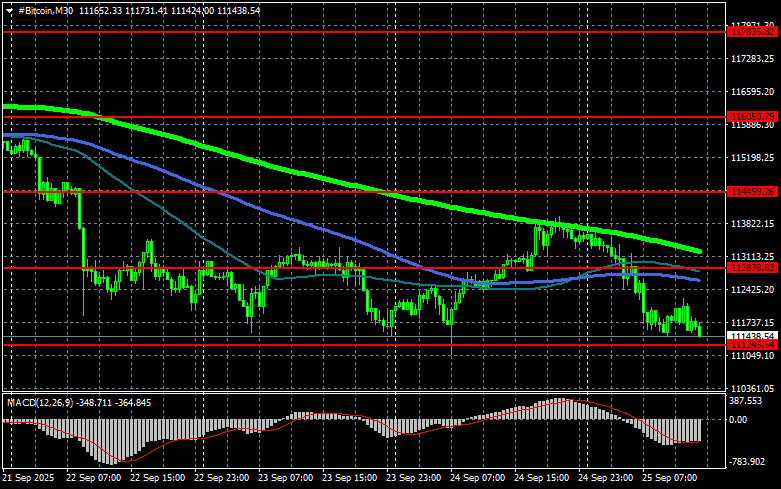Select the red 112878.83 level label

pos(752,268)
